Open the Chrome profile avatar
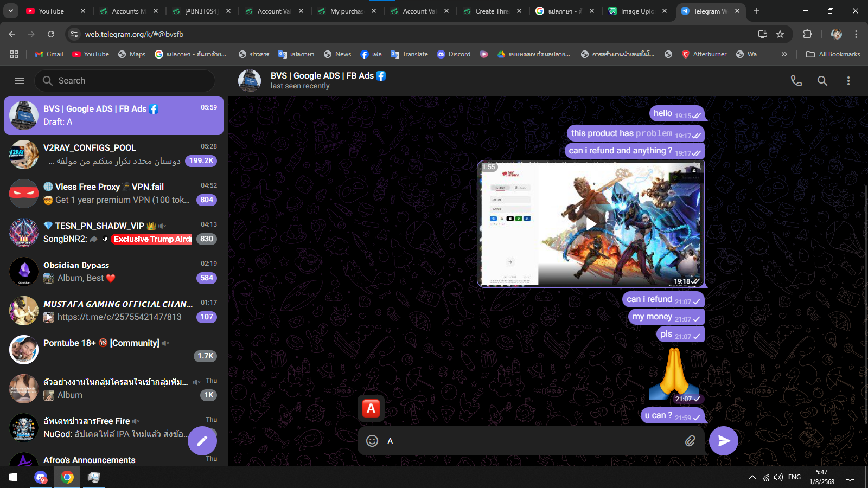This screenshot has width=868, height=488. (x=837, y=34)
